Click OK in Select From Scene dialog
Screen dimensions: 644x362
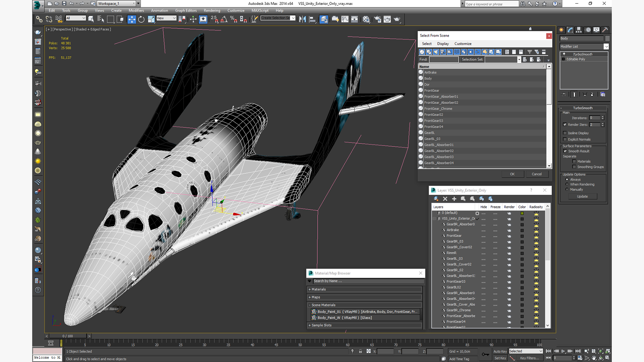coord(512,174)
